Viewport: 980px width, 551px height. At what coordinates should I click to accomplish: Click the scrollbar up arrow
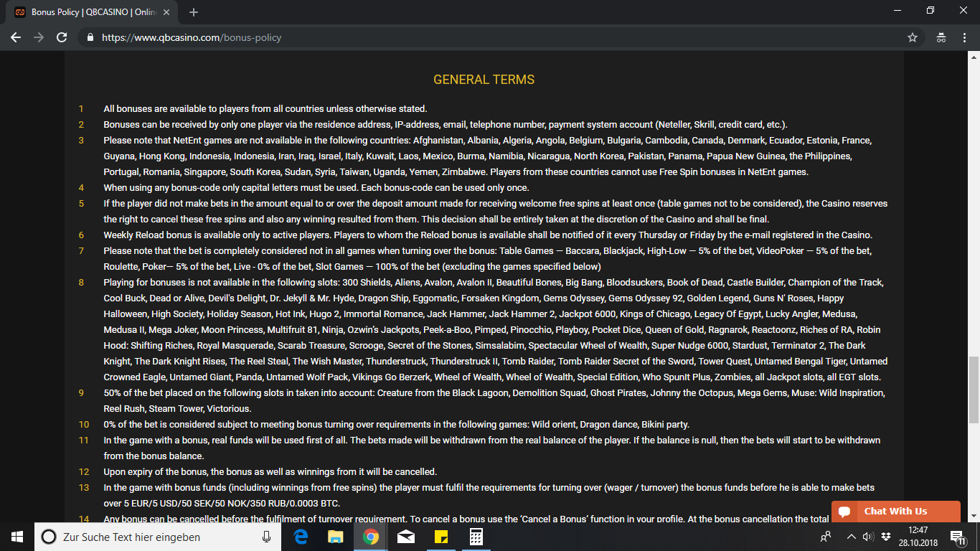[x=974, y=58]
